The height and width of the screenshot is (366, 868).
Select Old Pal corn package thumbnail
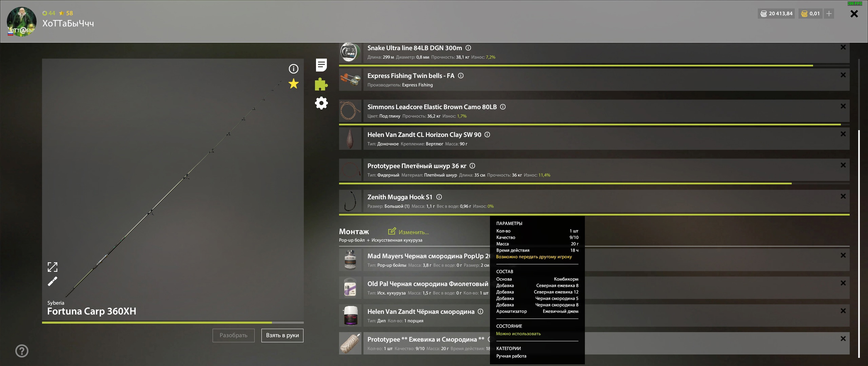click(x=350, y=288)
